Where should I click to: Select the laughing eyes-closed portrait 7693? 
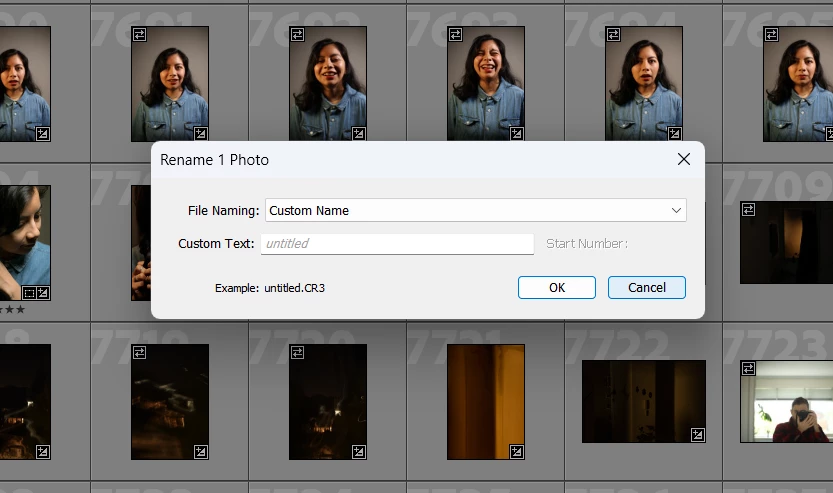[486, 84]
